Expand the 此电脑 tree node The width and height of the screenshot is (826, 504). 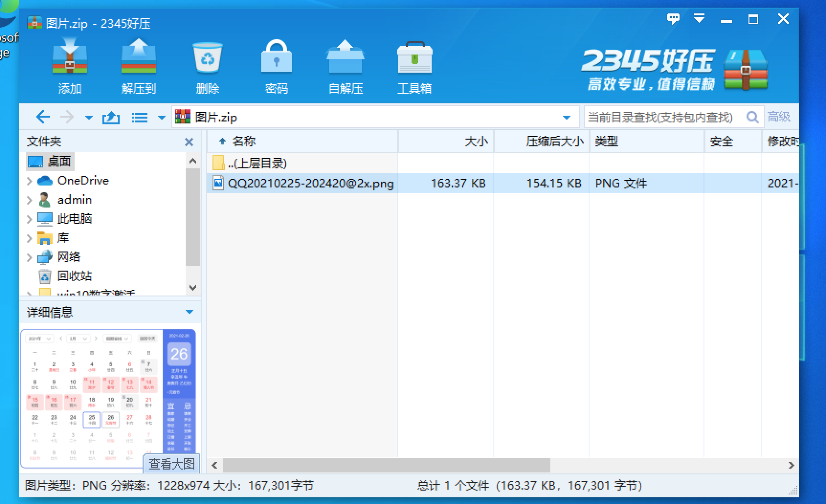[x=29, y=219]
